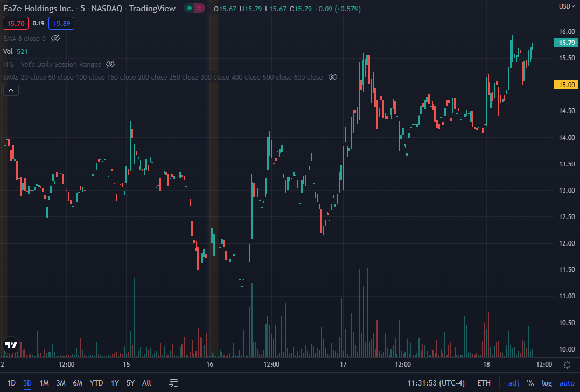Viewport: 580px width, 392px height.
Task: Open timezone menu at 11:31:53 (UTC-4)
Action: click(x=436, y=383)
